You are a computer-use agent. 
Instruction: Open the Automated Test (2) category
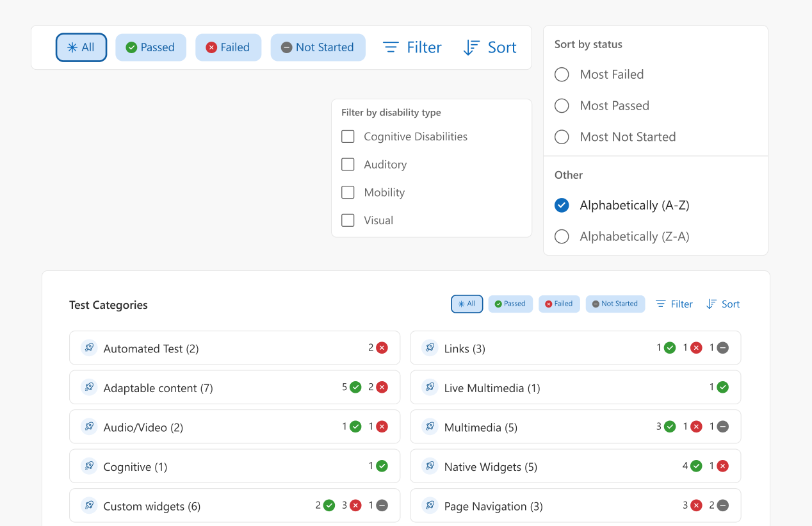pos(234,348)
